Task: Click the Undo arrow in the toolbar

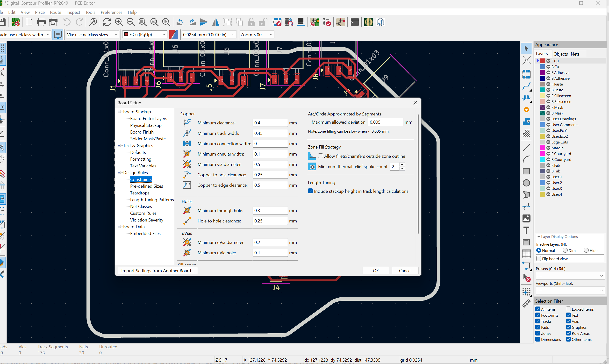Action: tap(67, 22)
